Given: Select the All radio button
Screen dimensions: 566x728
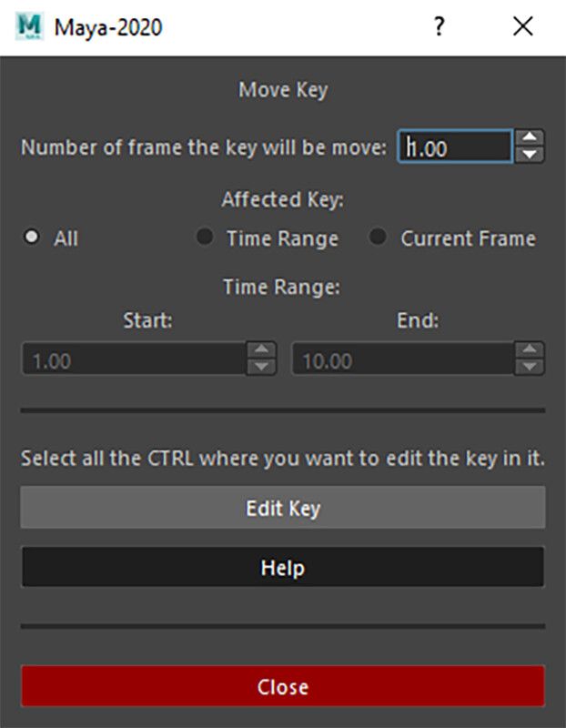Looking at the screenshot, I should [x=30, y=238].
